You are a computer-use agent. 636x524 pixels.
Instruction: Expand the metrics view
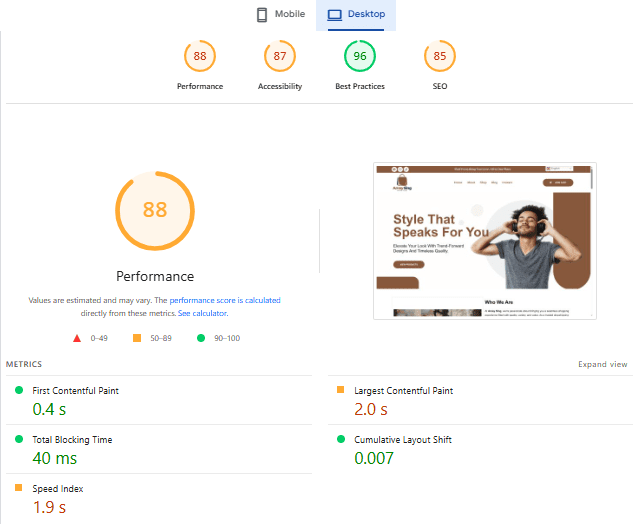pyautogui.click(x=602, y=365)
